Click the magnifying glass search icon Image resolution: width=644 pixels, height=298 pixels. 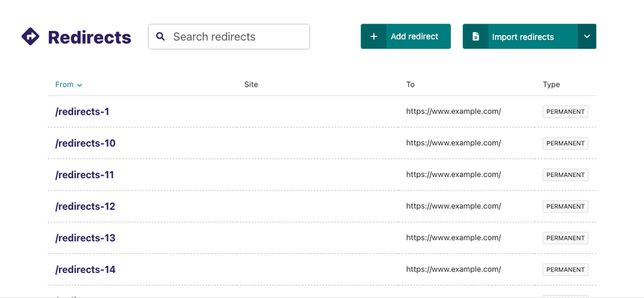[x=160, y=37]
